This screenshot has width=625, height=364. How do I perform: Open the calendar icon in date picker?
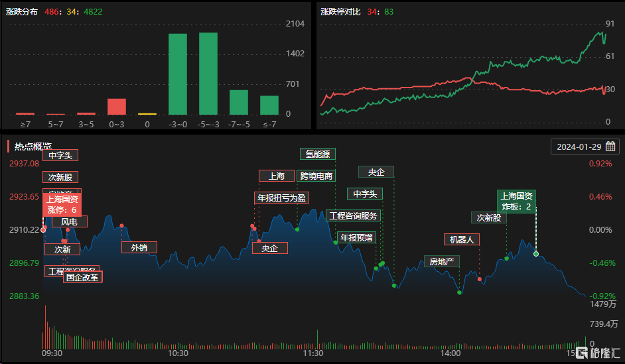[x=610, y=147]
